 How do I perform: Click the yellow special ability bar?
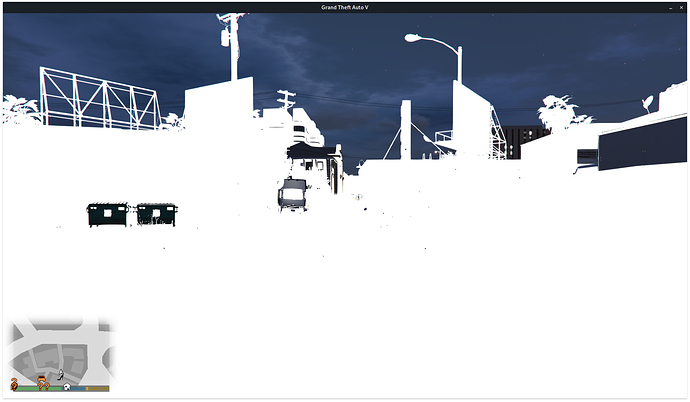click(x=98, y=389)
